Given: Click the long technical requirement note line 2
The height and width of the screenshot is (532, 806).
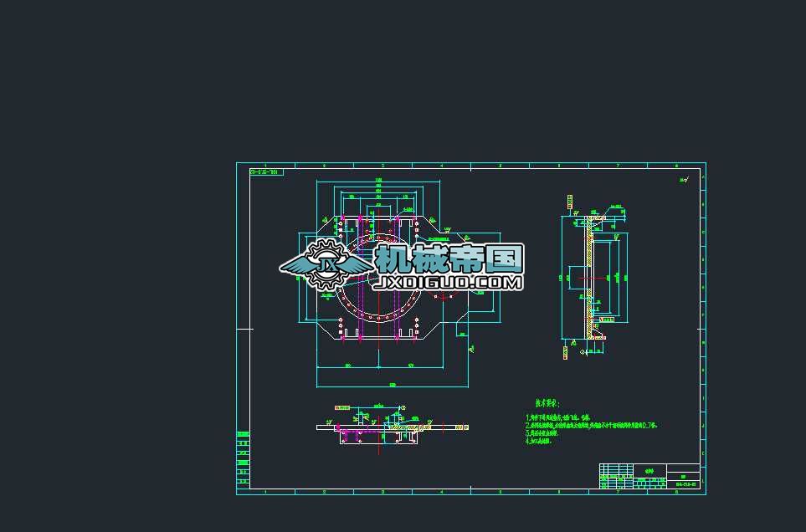Looking at the screenshot, I should [x=592, y=425].
